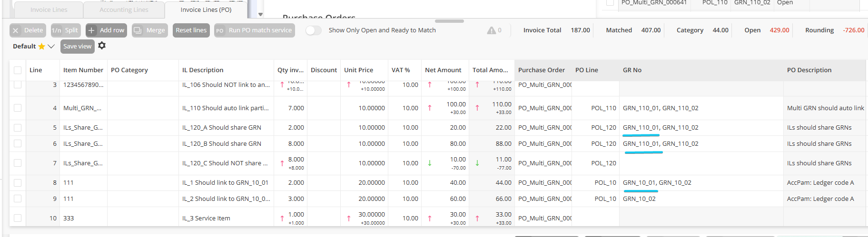
Task: Open the tab overflow dropdown arrow
Action: click(260, 14)
